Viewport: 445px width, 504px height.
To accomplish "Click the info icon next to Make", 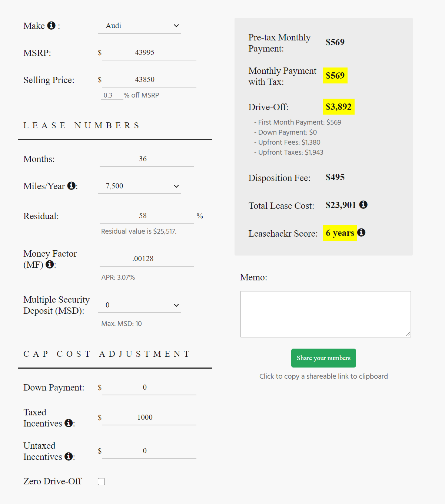I will (x=52, y=25).
